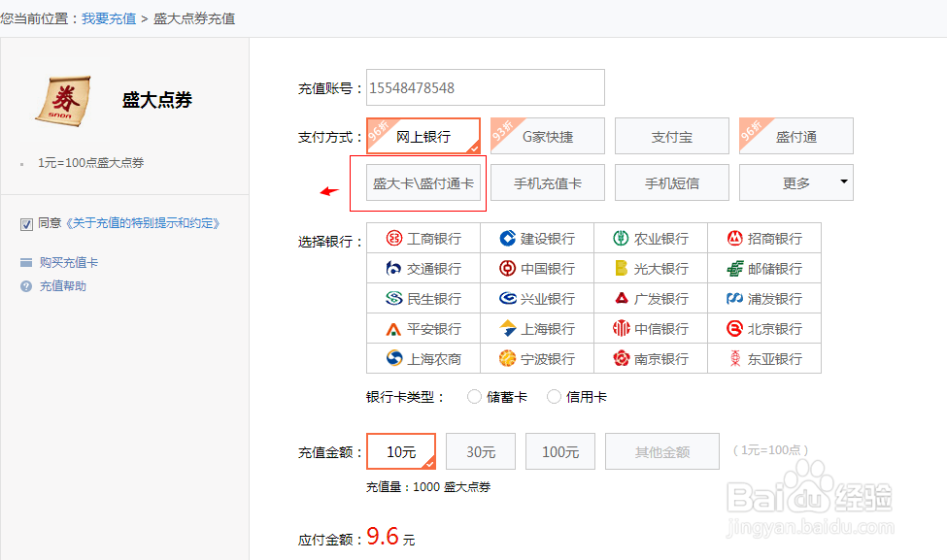Open the 充值帮助 link
The width and height of the screenshot is (947, 560).
coord(63,286)
